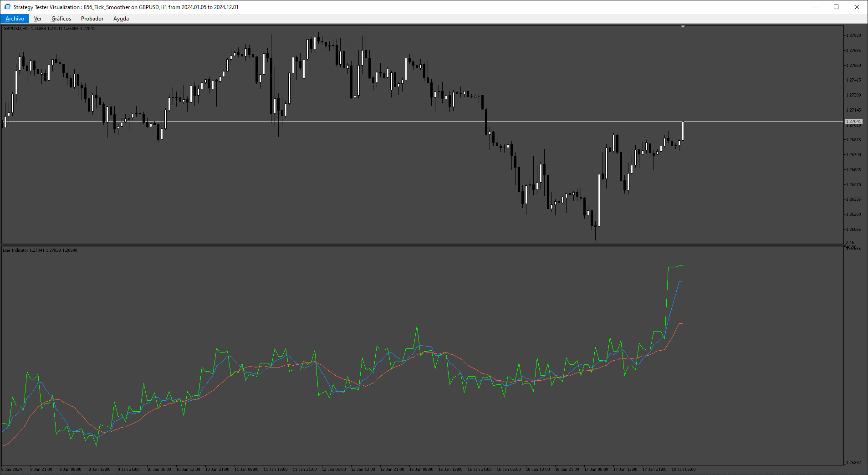Click the chart shift triangle marker

click(683, 27)
